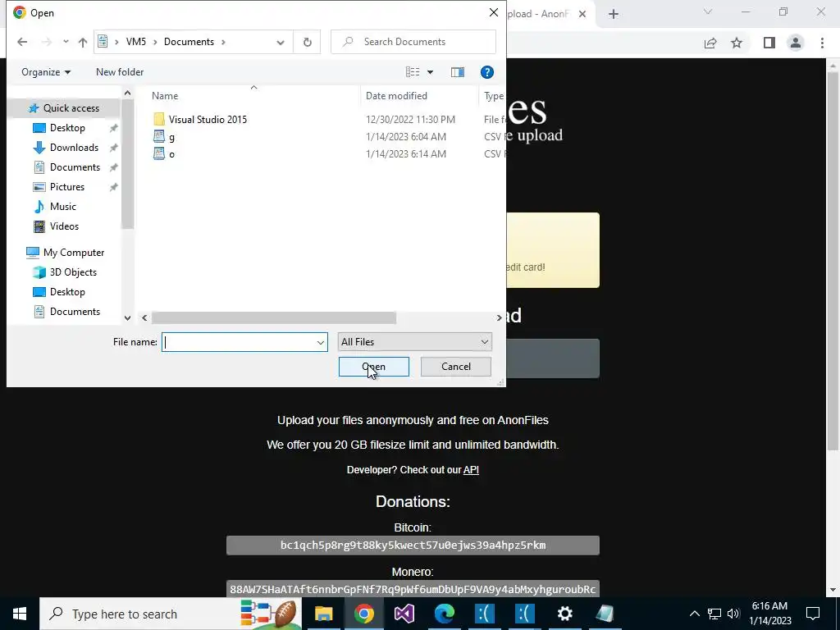Click the network tray icon
The width and height of the screenshot is (840, 630).
[714, 614]
